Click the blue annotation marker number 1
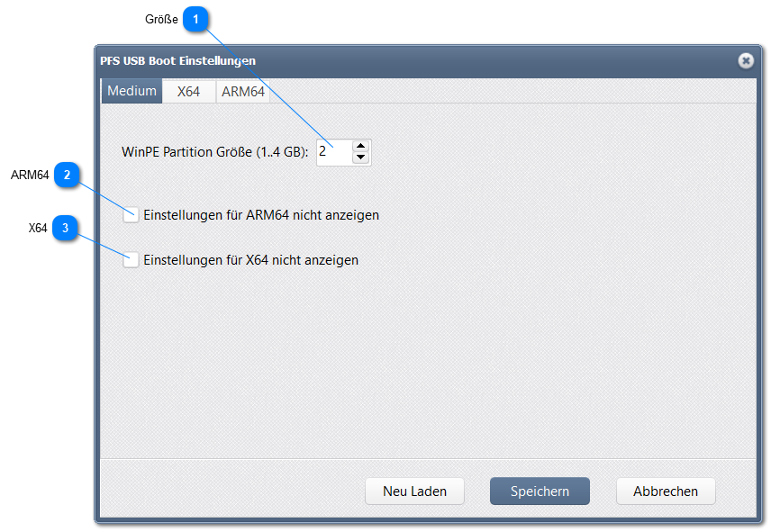The width and height of the screenshot is (771, 532). tap(196, 19)
